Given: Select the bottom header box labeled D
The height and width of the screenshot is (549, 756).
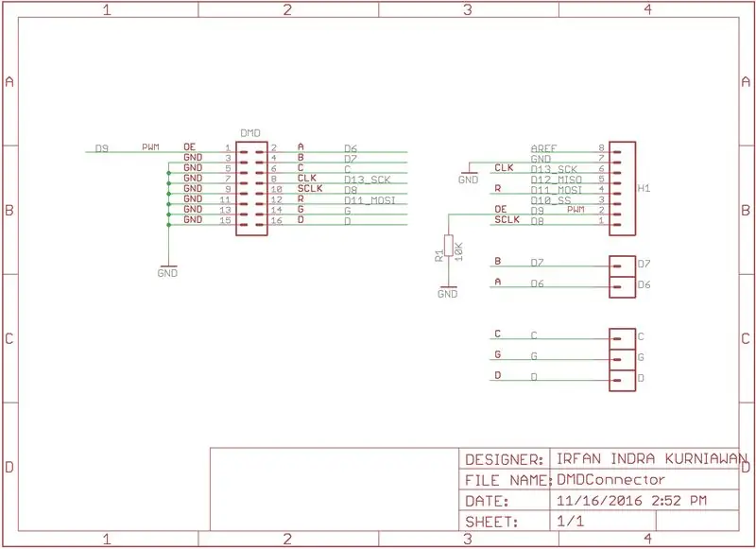Looking at the screenshot, I should point(623,380).
